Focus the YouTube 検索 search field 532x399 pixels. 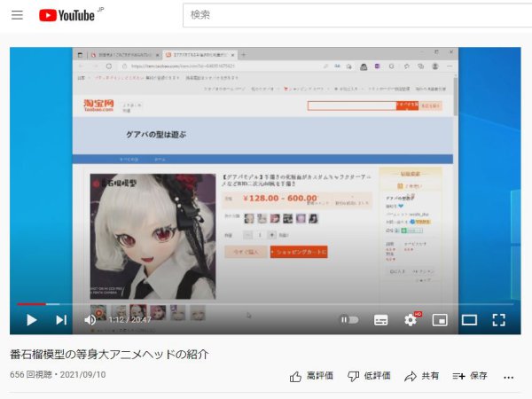357,15
